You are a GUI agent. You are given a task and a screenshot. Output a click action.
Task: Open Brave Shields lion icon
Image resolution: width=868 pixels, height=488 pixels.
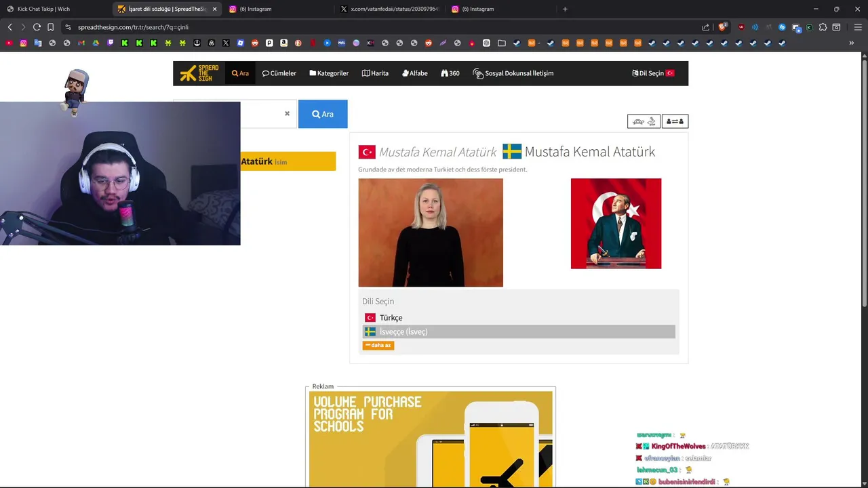coord(722,27)
